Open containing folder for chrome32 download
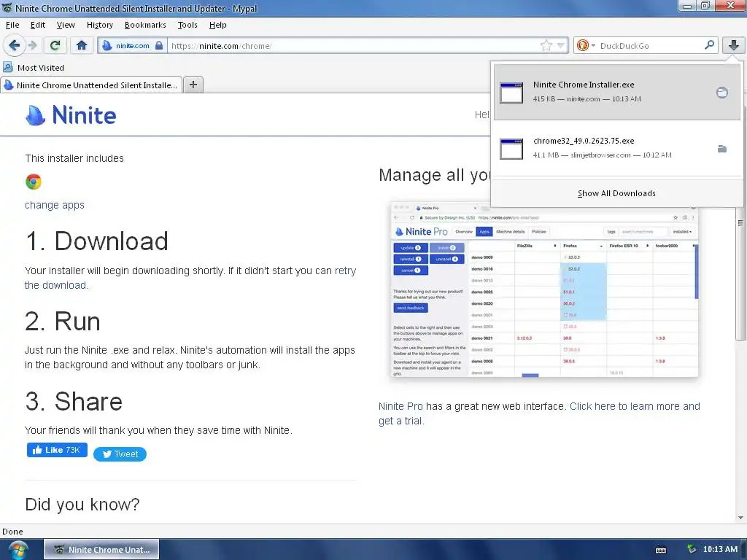This screenshot has width=747, height=560. [721, 149]
